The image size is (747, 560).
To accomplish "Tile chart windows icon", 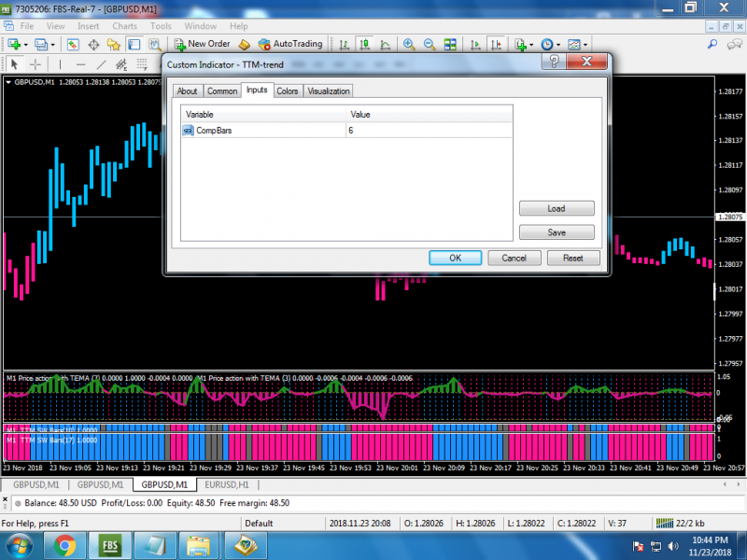I will (450, 45).
